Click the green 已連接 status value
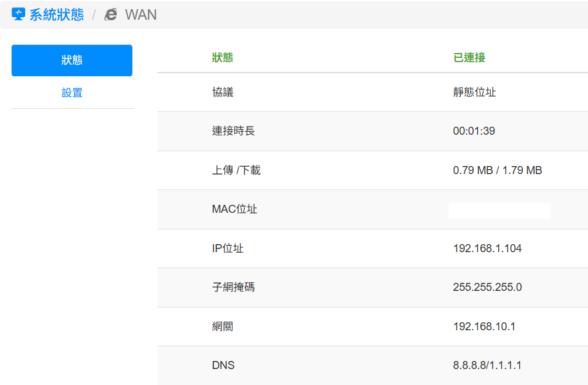 (469, 58)
